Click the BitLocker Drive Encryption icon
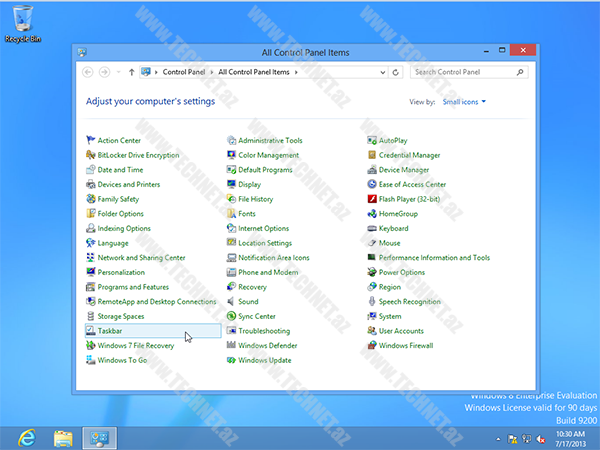This screenshot has height=450, width=600. tap(91, 155)
